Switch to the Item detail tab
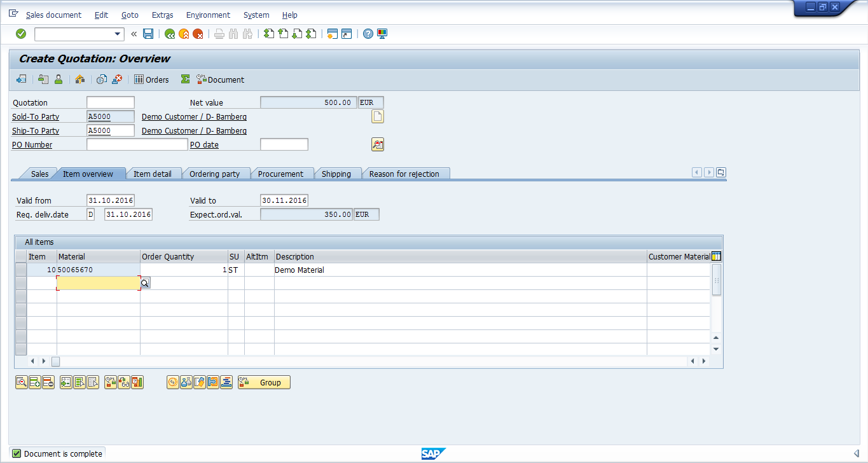This screenshot has width=868, height=463. click(152, 174)
